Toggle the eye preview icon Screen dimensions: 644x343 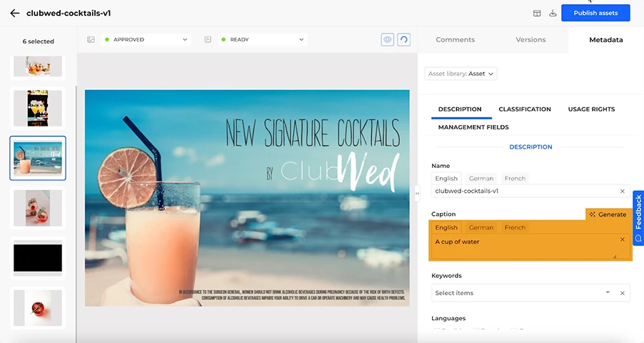click(387, 39)
